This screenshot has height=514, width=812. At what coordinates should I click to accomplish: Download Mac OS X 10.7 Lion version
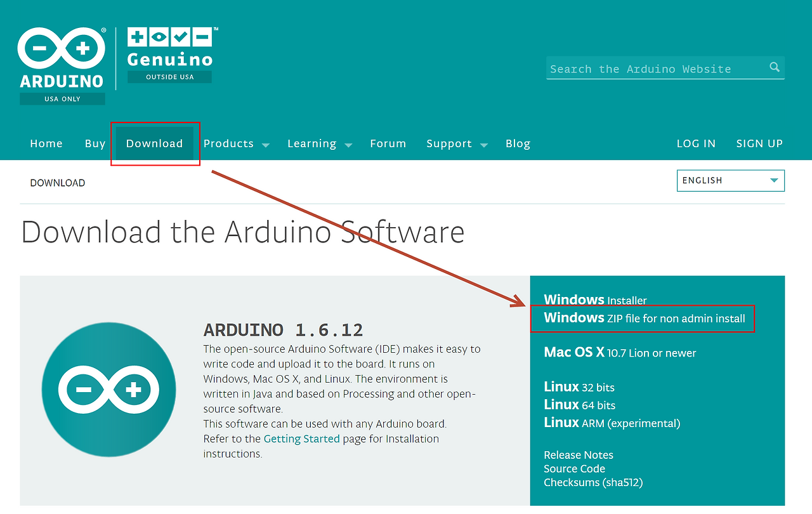pos(620,352)
